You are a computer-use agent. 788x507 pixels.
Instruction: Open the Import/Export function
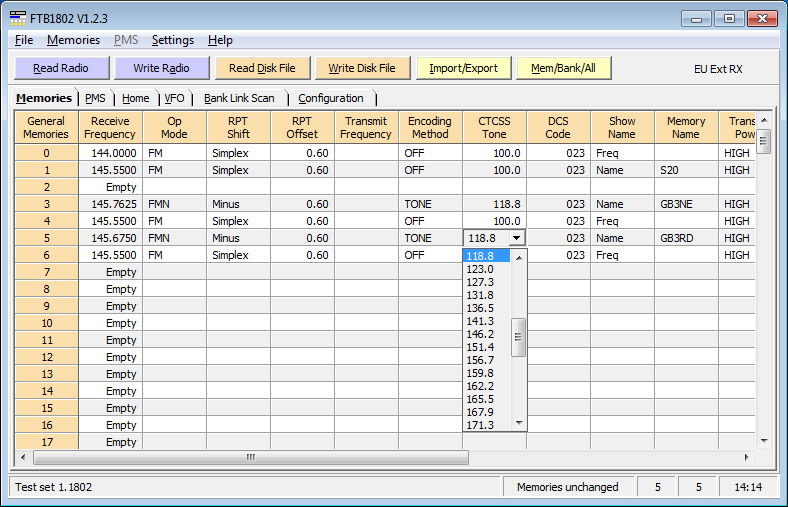[x=463, y=68]
